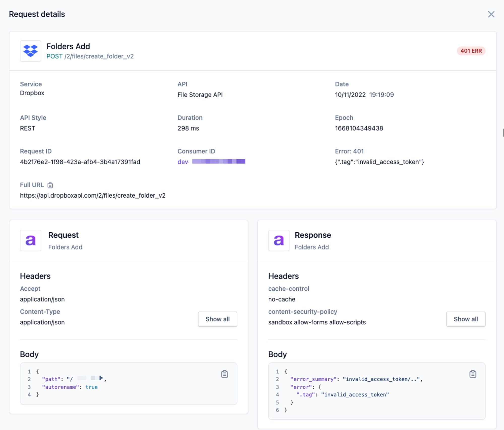Viewport: 504px width, 430px height.
Task: Click the Dropbox service value
Action: click(32, 93)
